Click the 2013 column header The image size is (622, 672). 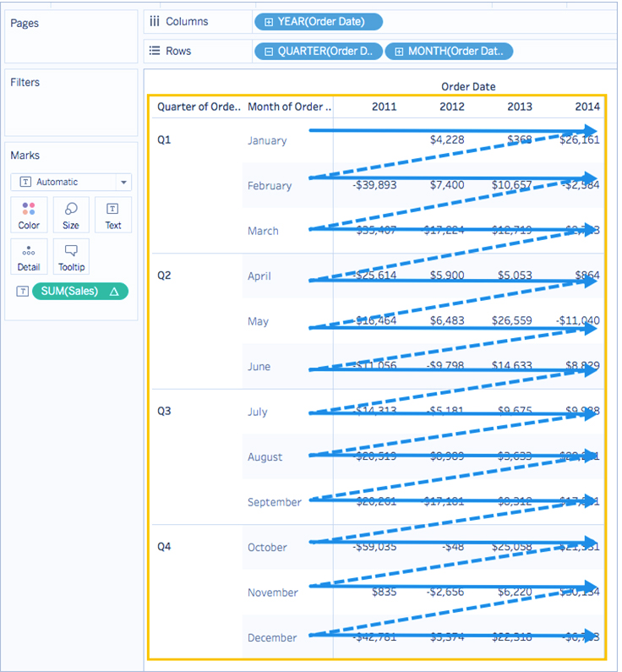point(520,107)
